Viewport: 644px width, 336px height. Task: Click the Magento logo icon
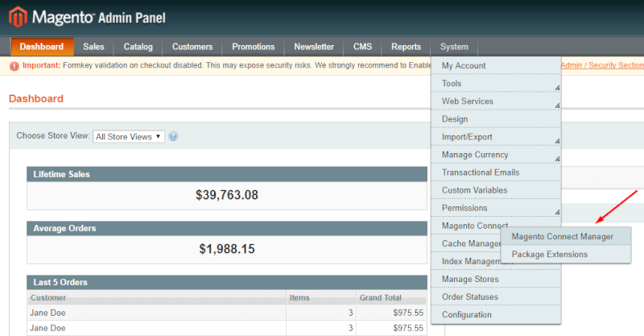18,17
